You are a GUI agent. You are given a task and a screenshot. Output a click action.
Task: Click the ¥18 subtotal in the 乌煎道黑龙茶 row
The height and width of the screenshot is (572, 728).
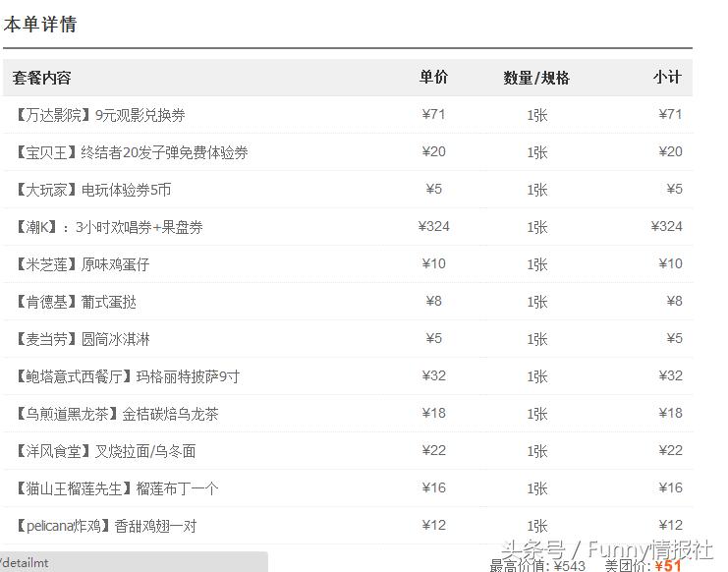pos(670,413)
